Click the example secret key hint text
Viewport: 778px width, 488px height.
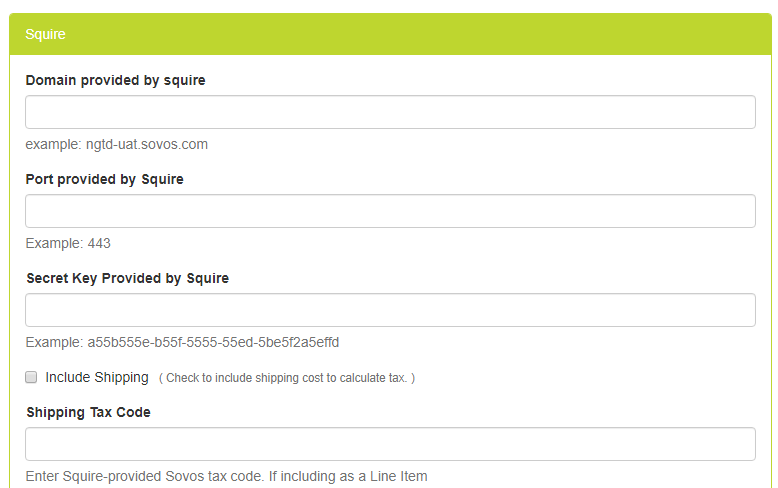tap(182, 342)
